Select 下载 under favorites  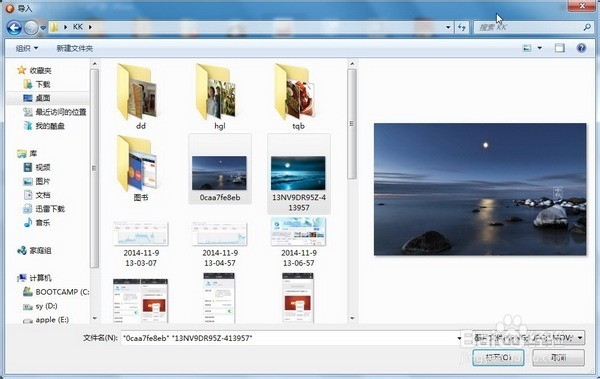pyautogui.click(x=37, y=84)
